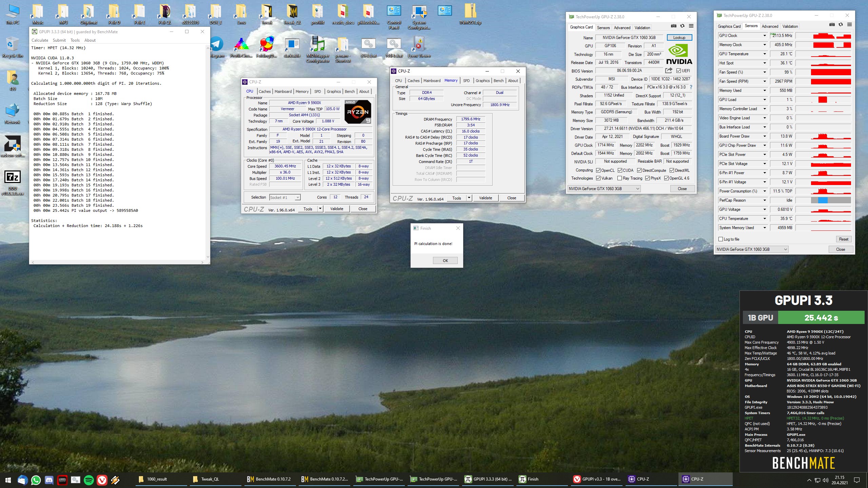Open the notification center icon
868x488 pixels.
[856, 480]
